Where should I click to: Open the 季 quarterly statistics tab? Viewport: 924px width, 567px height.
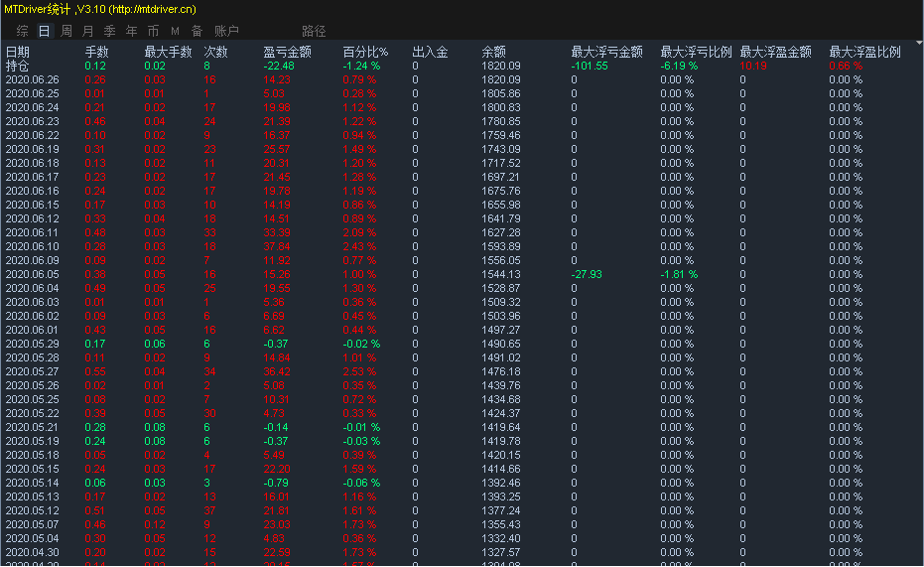coord(109,31)
